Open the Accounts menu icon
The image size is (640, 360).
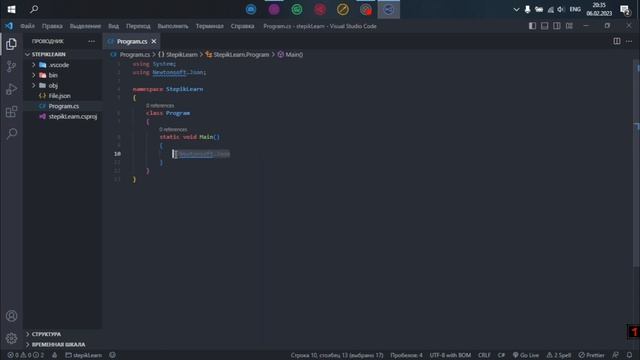[11, 316]
